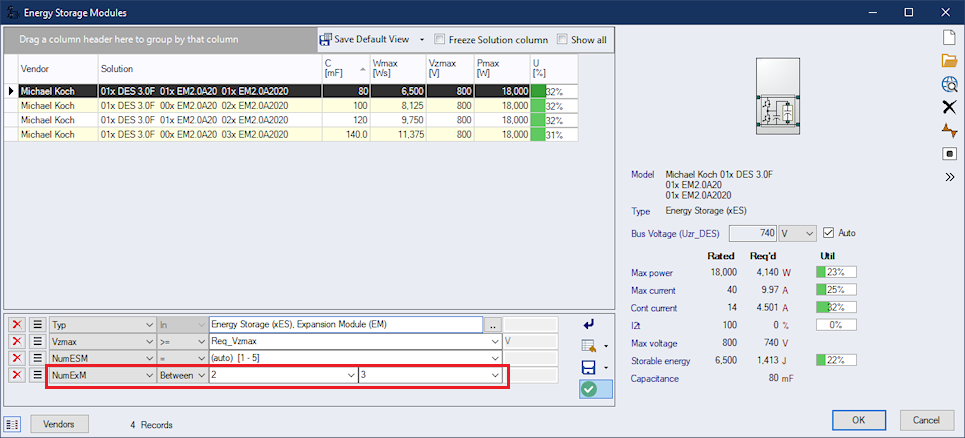This screenshot has height=438, width=965.
Task: Open menu handle of Typ filter row
Action: (x=37, y=324)
